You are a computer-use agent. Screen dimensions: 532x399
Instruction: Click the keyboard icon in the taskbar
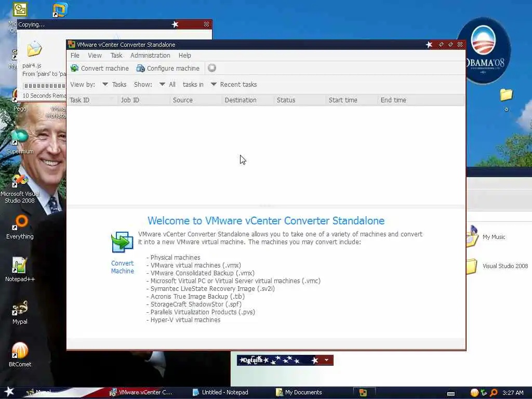pyautogui.click(x=451, y=394)
